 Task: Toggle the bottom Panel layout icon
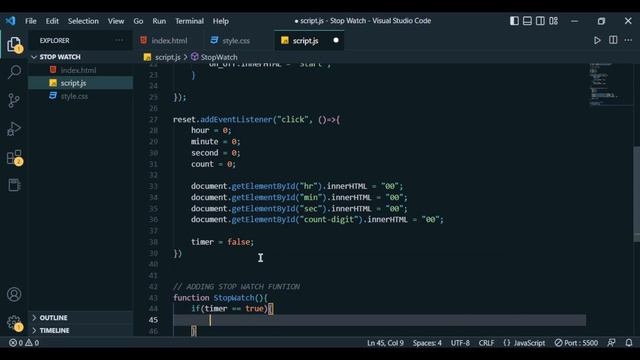point(527,21)
